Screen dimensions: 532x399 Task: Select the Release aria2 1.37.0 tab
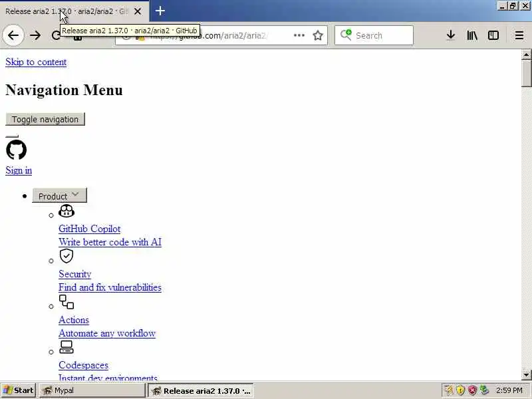[x=74, y=11]
